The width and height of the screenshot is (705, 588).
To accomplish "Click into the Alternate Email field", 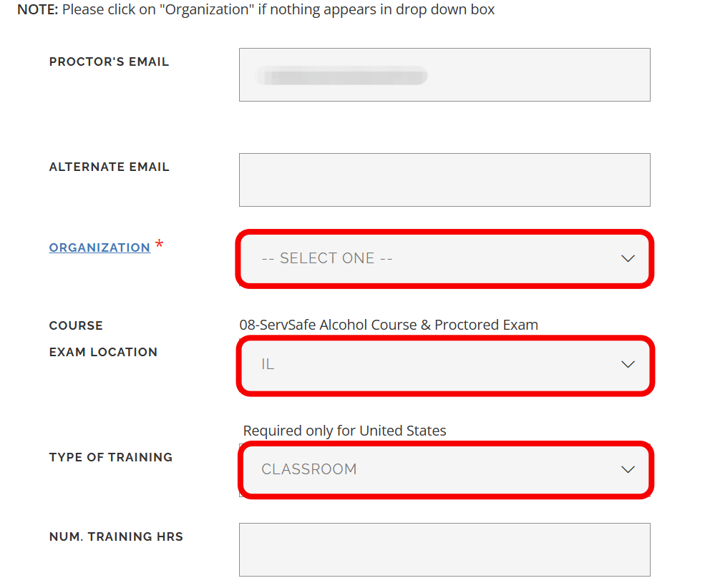I will [444, 180].
